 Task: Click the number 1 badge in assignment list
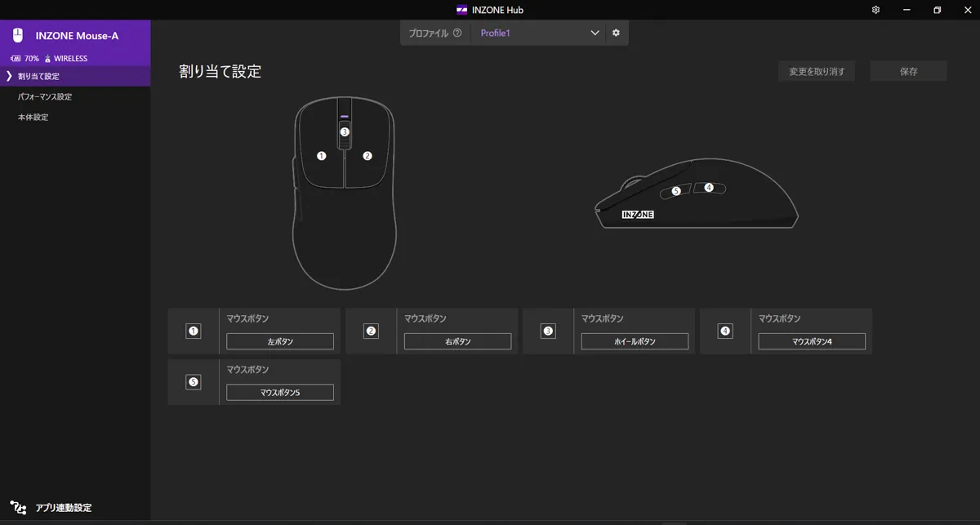pos(194,331)
